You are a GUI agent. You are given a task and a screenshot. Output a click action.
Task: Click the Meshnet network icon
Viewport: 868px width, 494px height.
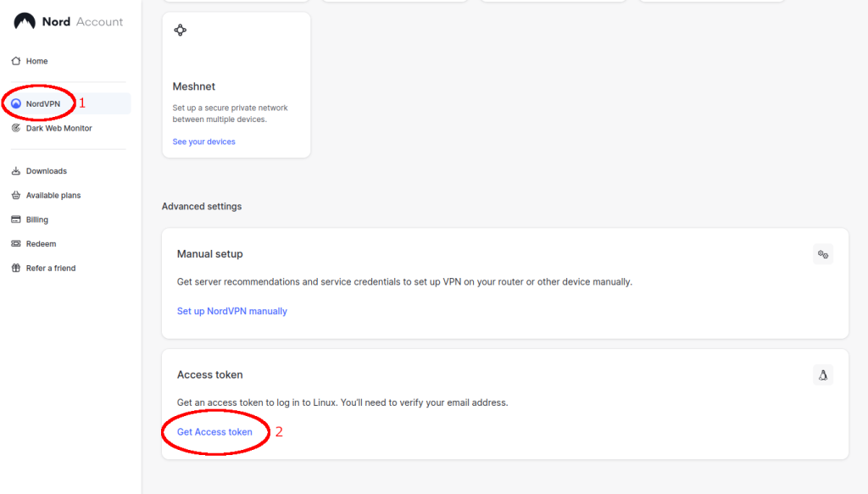point(180,31)
